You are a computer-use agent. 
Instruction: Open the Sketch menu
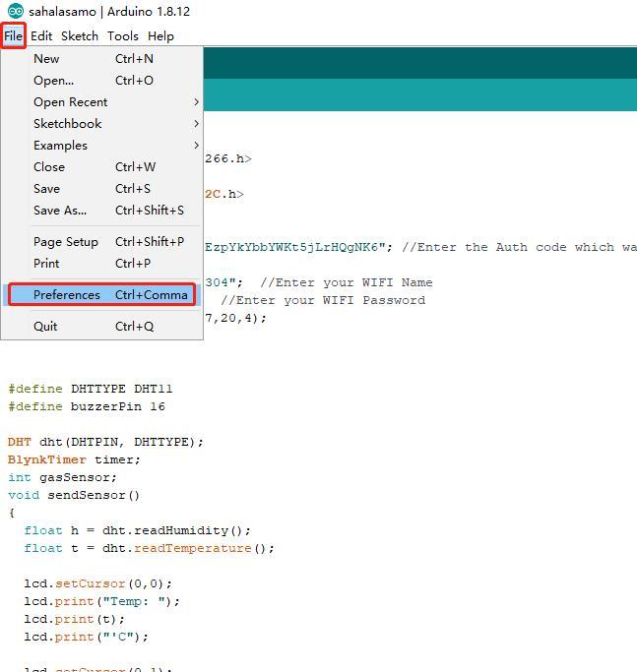tap(80, 36)
